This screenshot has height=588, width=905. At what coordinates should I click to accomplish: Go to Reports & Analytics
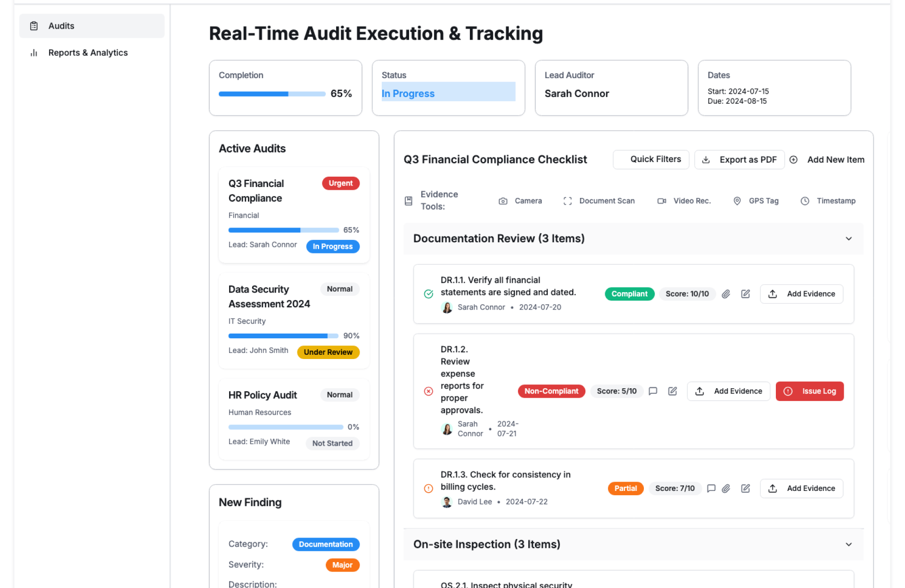[88, 53]
